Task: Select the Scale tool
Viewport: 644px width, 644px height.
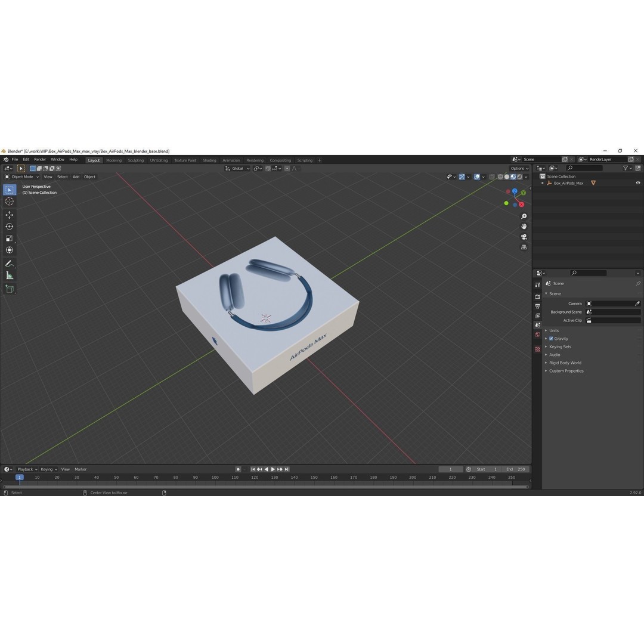Action: coord(10,238)
